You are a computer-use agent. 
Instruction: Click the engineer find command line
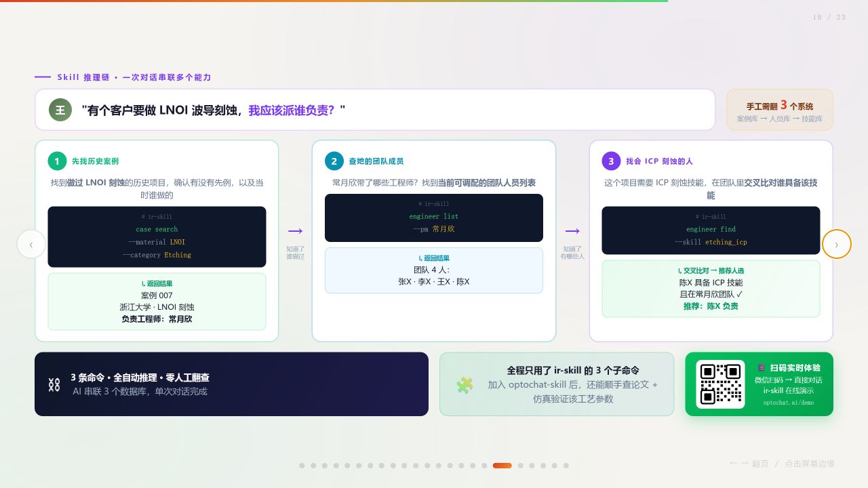click(711, 229)
